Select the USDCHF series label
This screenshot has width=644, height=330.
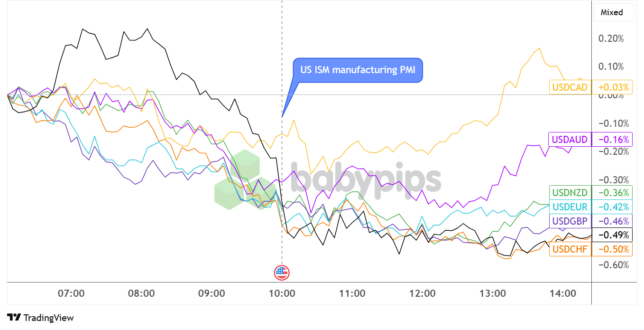point(570,249)
